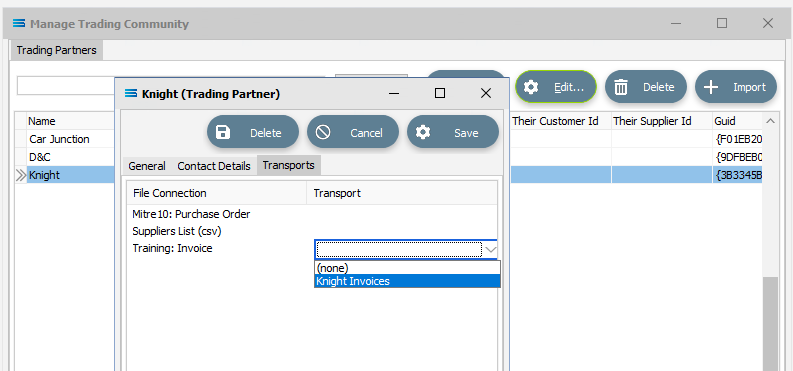793x371 pixels.
Task: Click the plus icon on Import
Action: click(711, 87)
